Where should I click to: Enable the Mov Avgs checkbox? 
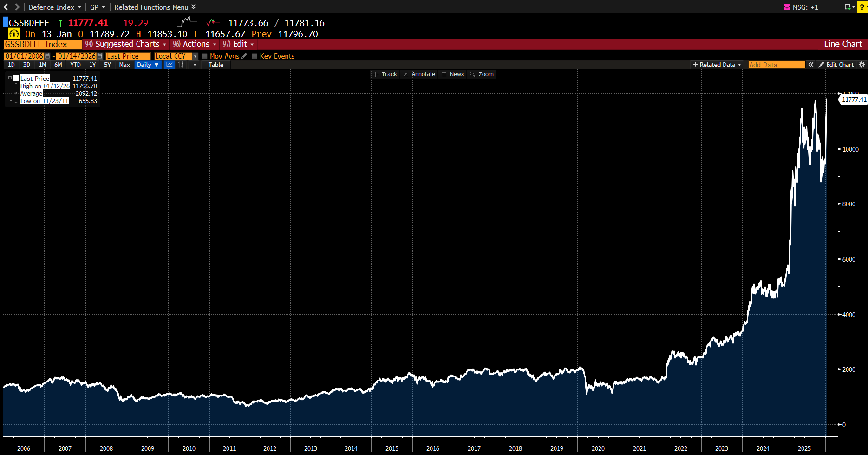tap(205, 56)
